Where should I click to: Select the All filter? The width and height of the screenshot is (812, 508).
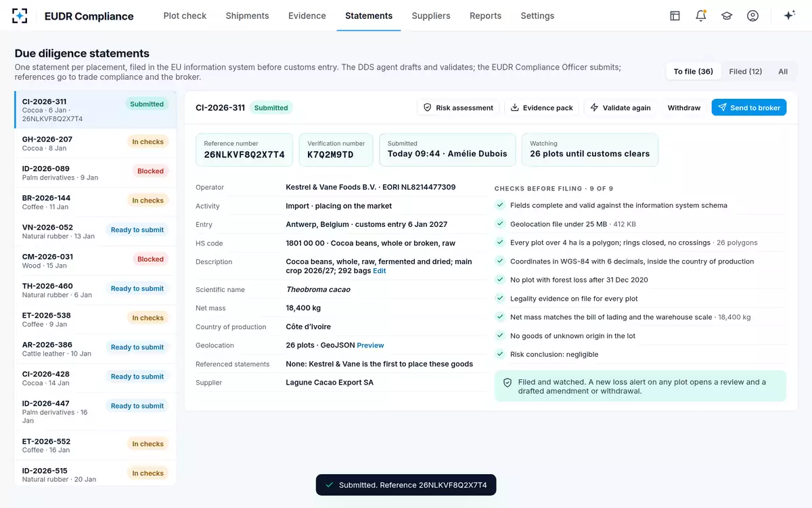pos(783,71)
